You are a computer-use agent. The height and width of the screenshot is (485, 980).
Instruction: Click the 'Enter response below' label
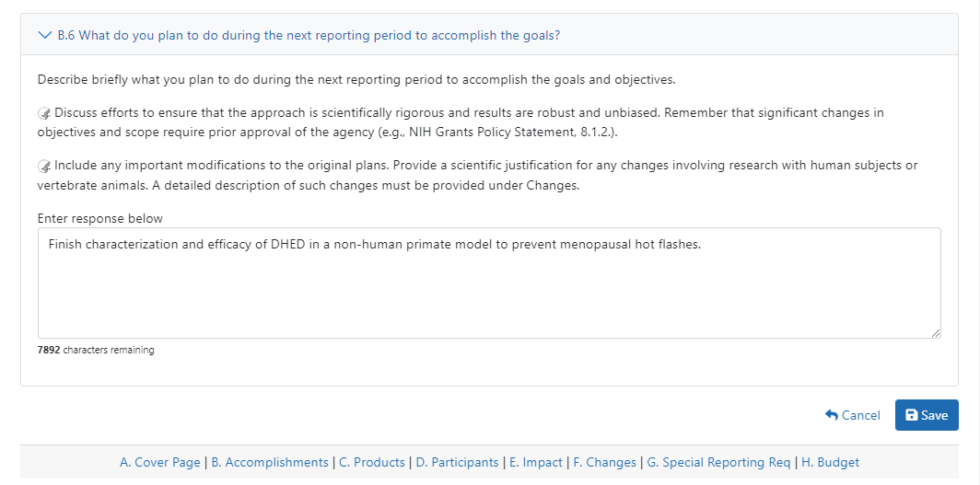(100, 218)
